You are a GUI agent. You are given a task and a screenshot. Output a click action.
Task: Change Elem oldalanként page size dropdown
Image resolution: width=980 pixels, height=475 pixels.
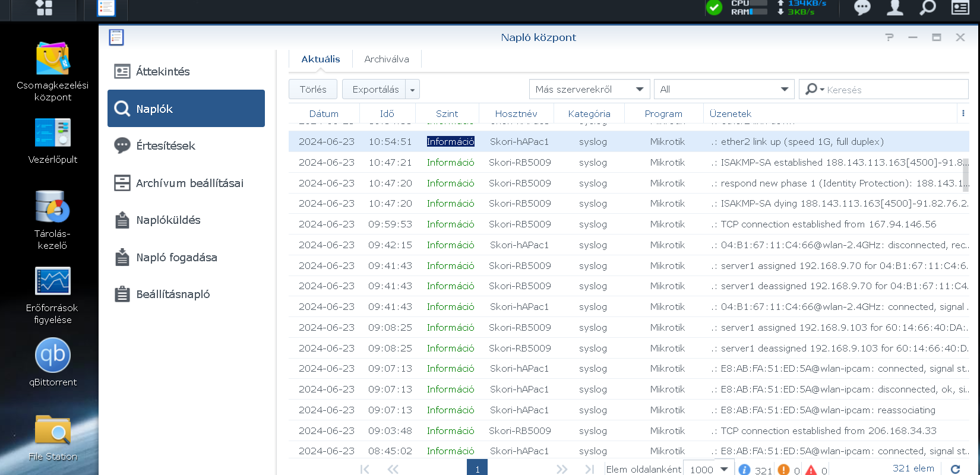709,469
